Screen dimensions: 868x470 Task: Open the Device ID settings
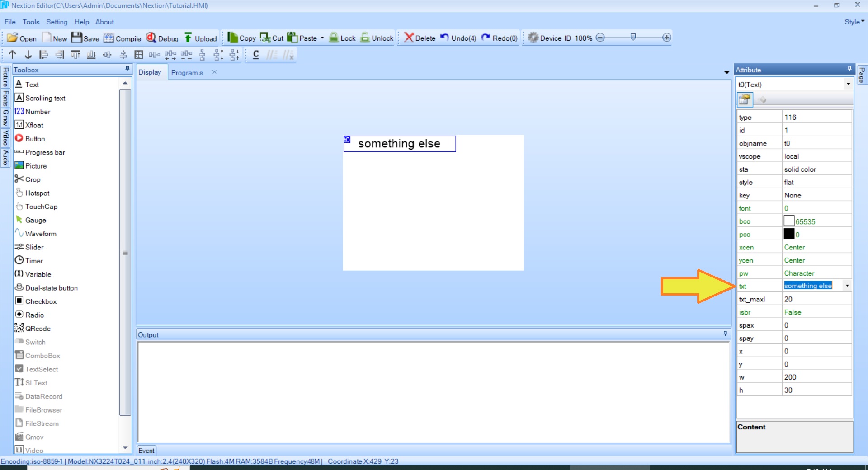tap(549, 38)
